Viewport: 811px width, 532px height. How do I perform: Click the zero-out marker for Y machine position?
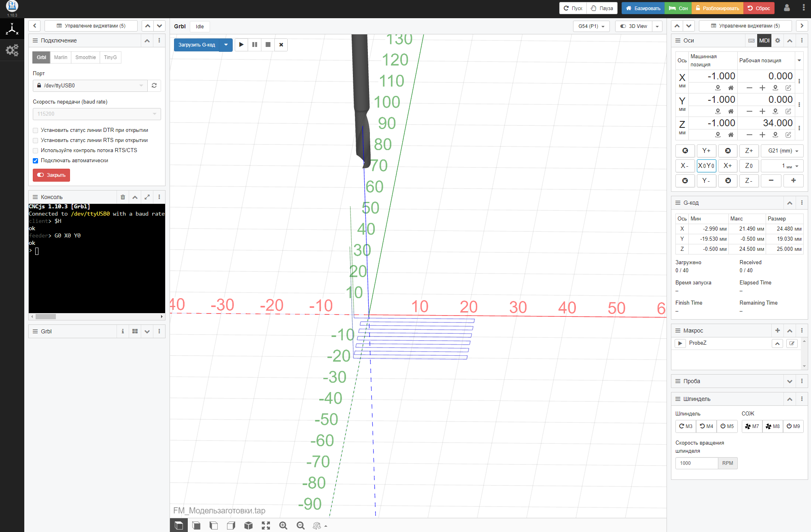[718, 111]
